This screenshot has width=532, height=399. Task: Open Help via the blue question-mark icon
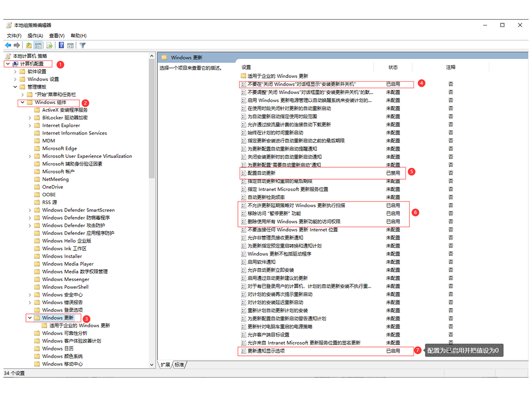61,45
